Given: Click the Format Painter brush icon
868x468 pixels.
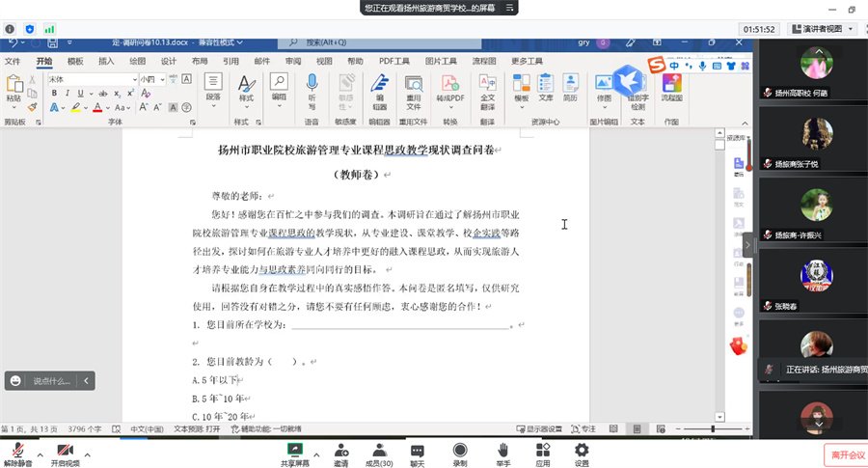Looking at the screenshot, I should (33, 107).
